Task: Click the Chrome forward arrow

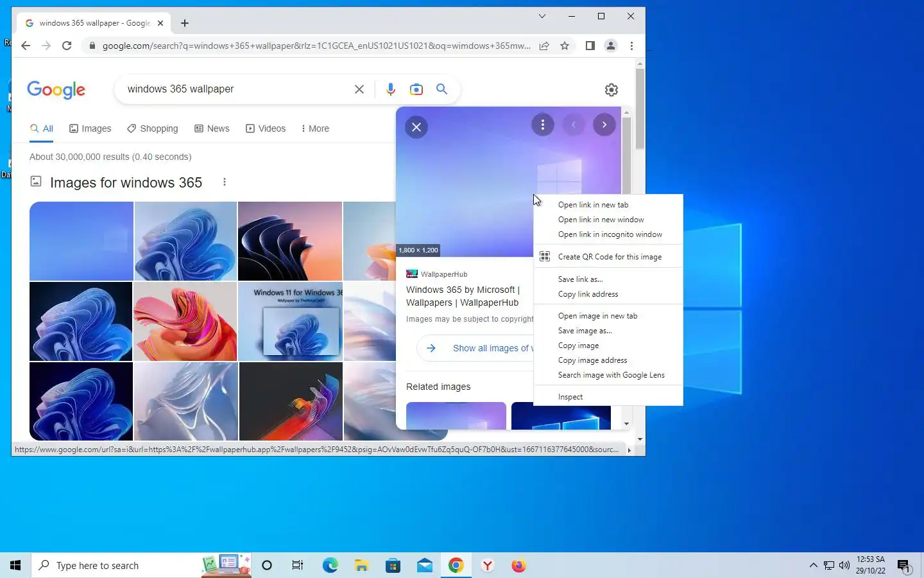Action: [46, 46]
